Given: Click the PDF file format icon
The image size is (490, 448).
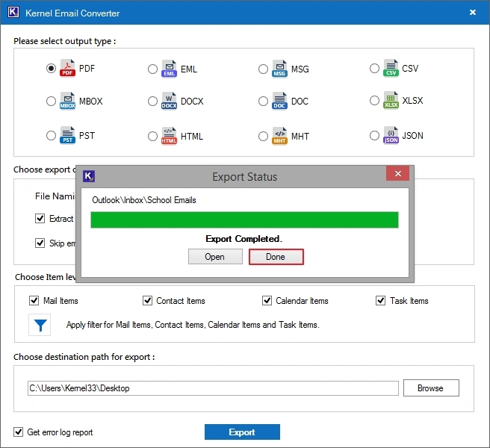Looking at the screenshot, I should coord(67,68).
